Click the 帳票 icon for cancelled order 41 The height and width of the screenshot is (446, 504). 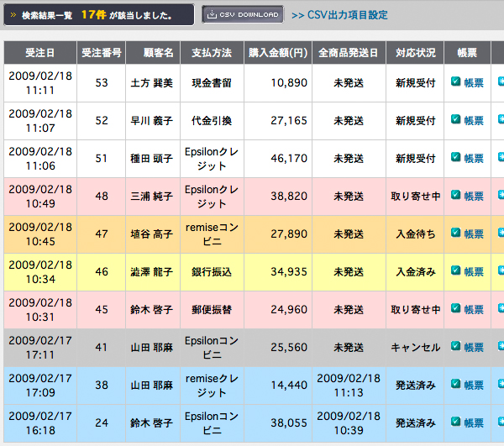[x=455, y=347]
